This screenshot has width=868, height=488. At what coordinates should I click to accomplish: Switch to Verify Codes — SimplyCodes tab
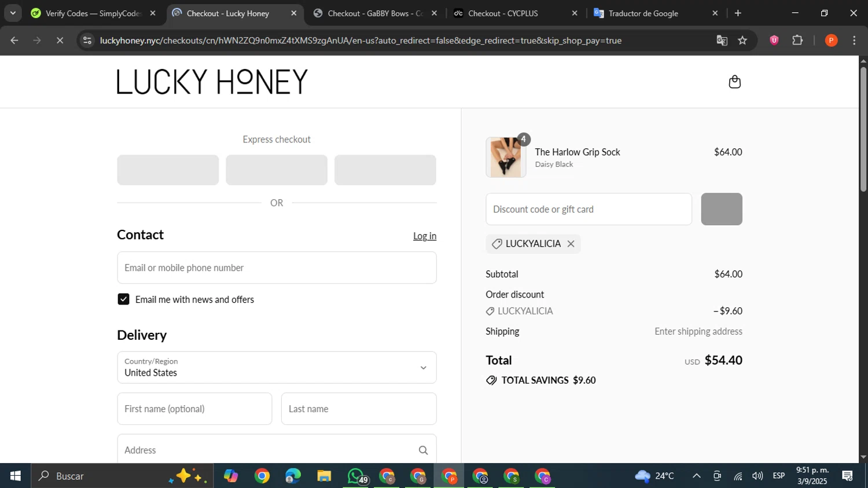[93, 13]
